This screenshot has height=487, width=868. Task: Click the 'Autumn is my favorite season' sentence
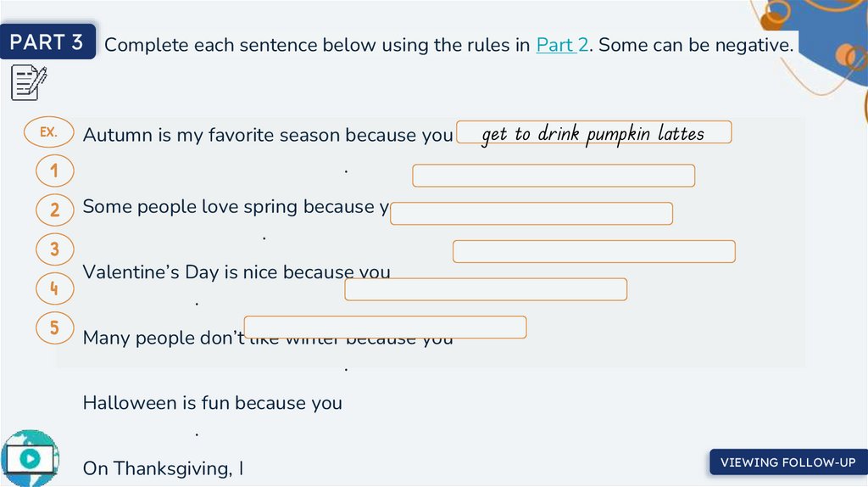pyautogui.click(x=267, y=135)
